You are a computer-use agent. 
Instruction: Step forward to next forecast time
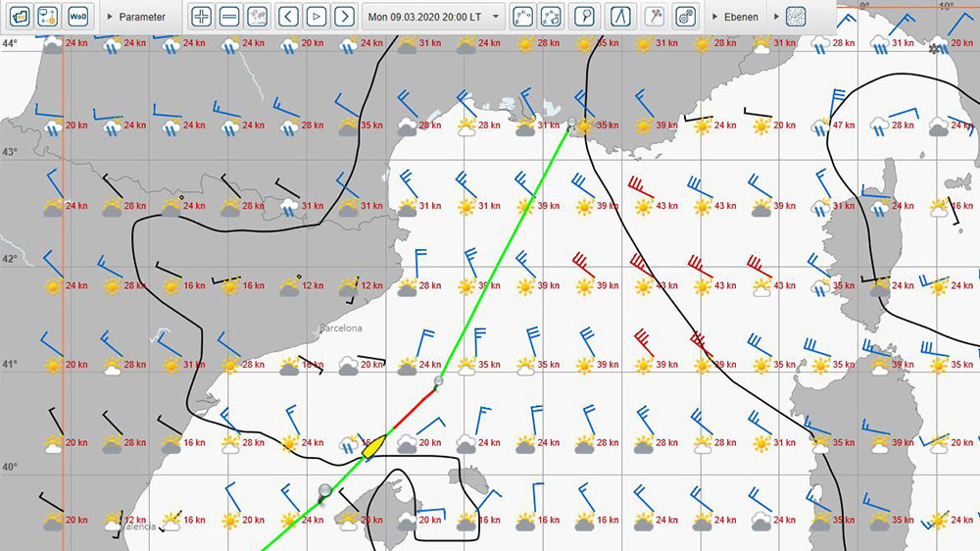(x=344, y=17)
